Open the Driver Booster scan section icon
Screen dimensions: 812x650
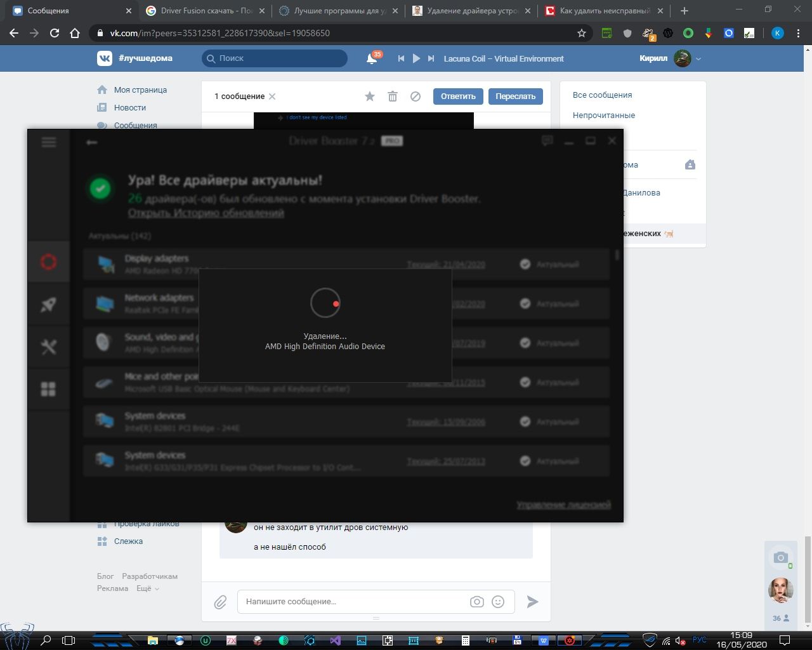point(48,262)
